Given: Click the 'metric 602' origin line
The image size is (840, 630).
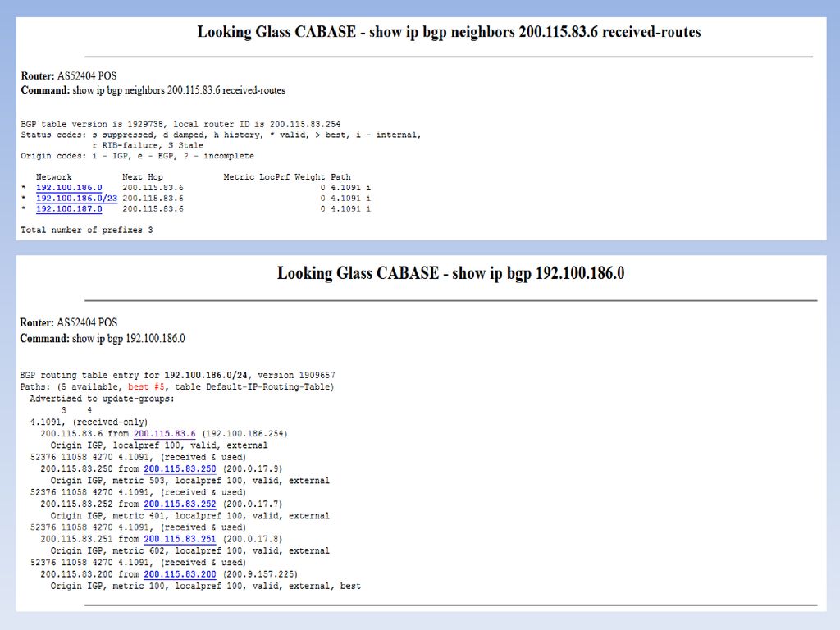Looking at the screenshot, I should coord(190,550).
